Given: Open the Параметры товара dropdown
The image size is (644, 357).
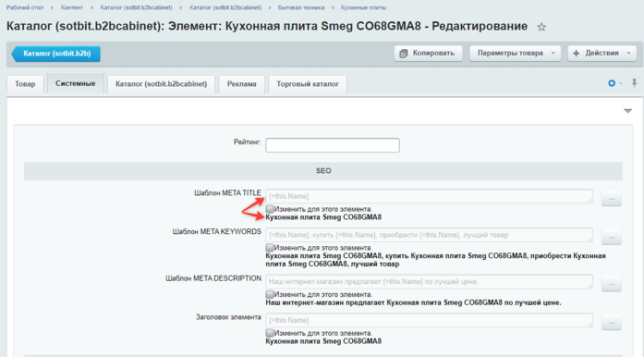Looking at the screenshot, I should 515,53.
